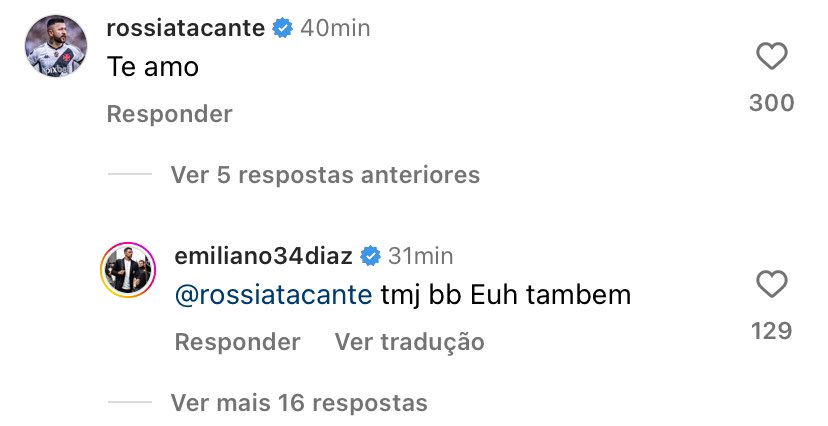This screenshot has height=426, width=828.
Task: View the 129 likes count
Action: click(x=771, y=331)
